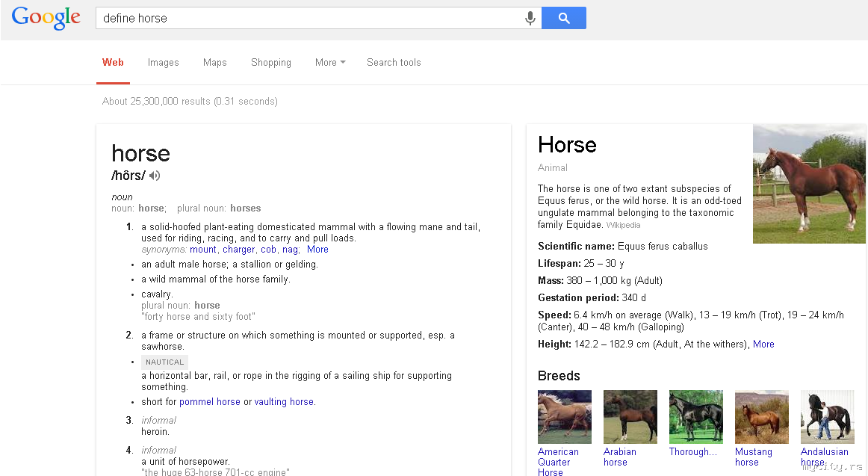The width and height of the screenshot is (868, 476).
Task: Open the Arabian horse text link
Action: tap(619, 457)
